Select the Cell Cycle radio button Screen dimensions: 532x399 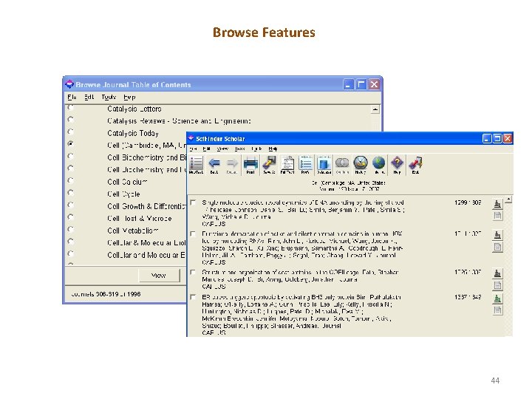(x=71, y=192)
